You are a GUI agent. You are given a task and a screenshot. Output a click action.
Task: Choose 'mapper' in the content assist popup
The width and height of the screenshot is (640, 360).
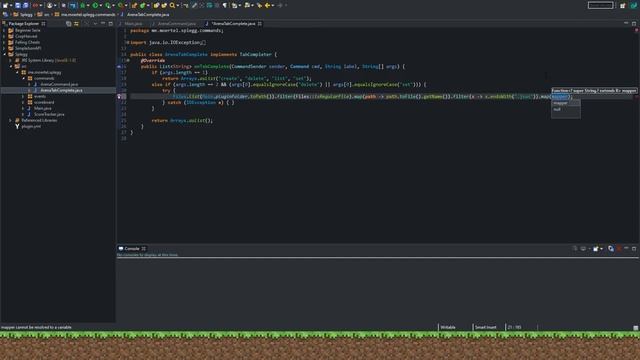(x=565, y=103)
